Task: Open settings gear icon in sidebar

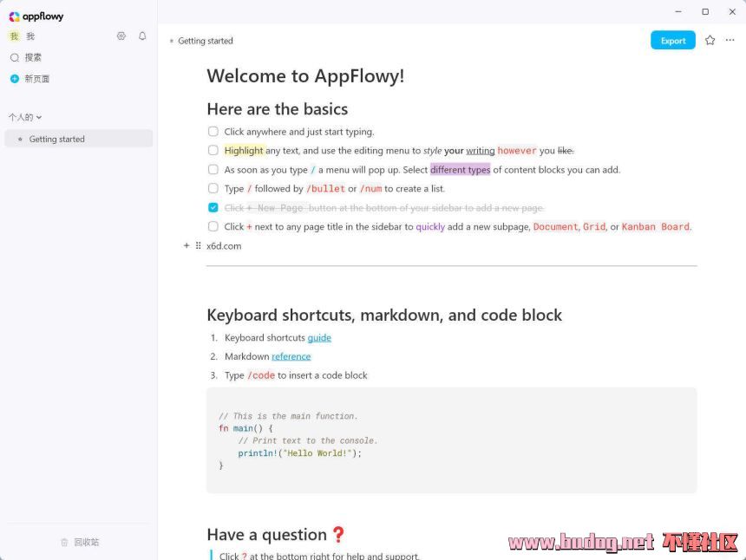Action: 121,36
